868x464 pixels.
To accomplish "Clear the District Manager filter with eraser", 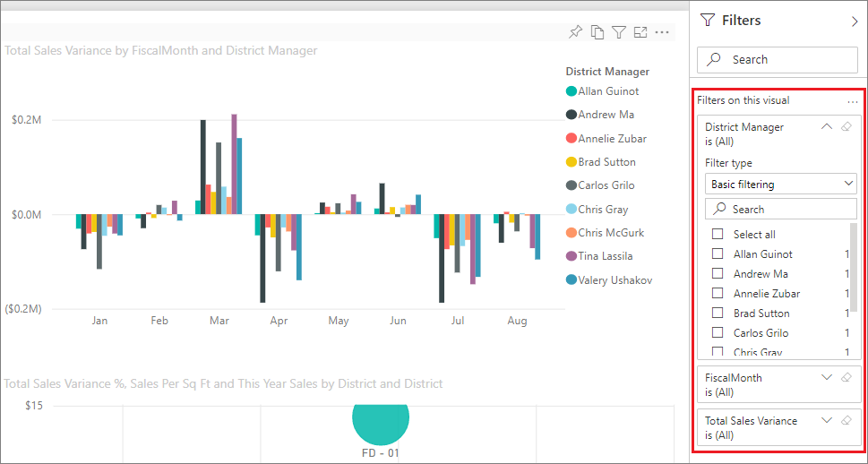I will click(847, 127).
